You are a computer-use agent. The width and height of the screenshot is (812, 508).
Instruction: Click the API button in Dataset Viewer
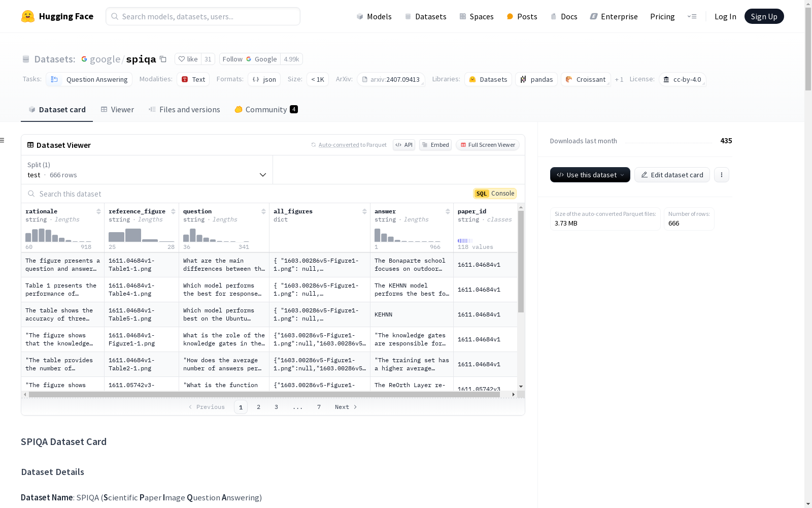(x=404, y=145)
